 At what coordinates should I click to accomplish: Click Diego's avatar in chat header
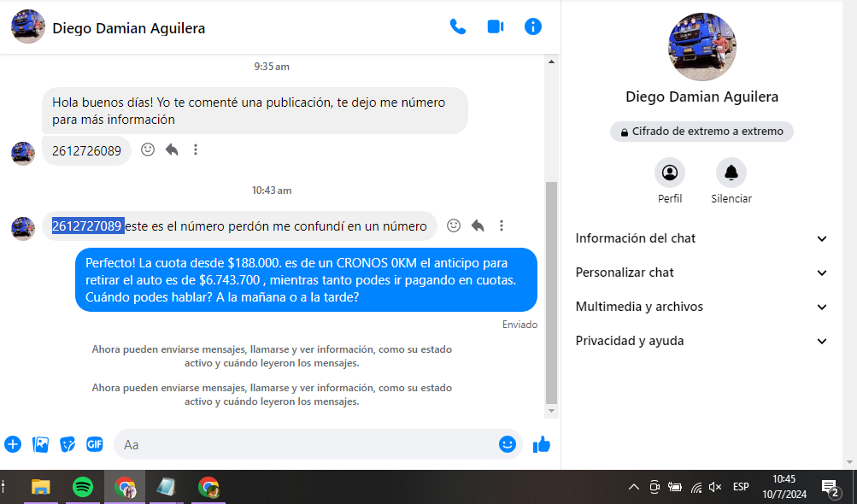[x=28, y=26]
